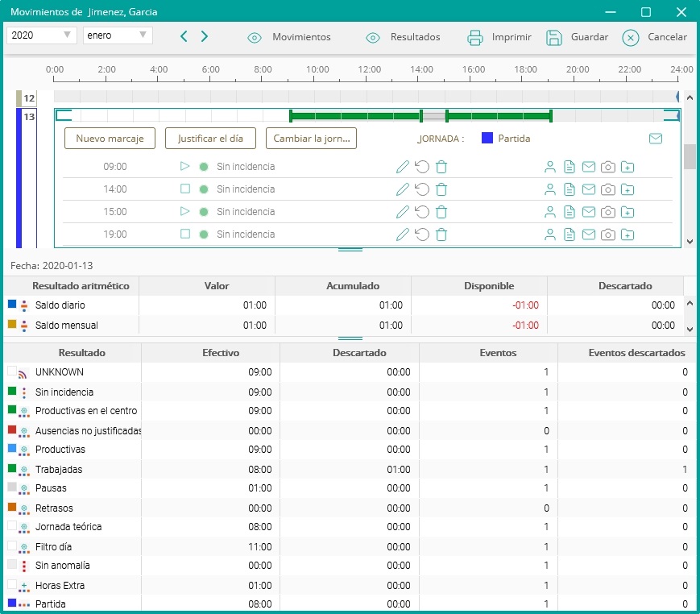Collapse the arithmetic results using the splitter handle

click(350, 338)
